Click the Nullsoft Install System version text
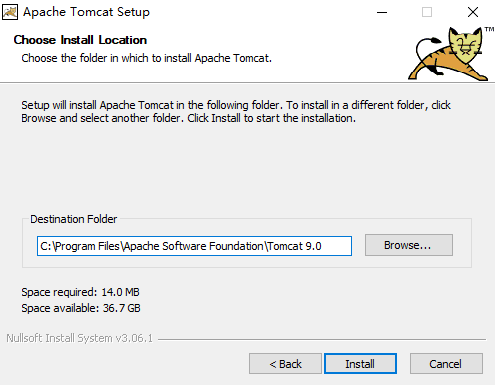The image size is (495, 385). click(79, 338)
